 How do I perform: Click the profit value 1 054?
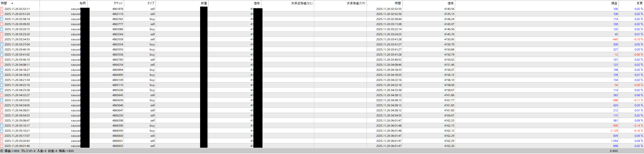615,141
